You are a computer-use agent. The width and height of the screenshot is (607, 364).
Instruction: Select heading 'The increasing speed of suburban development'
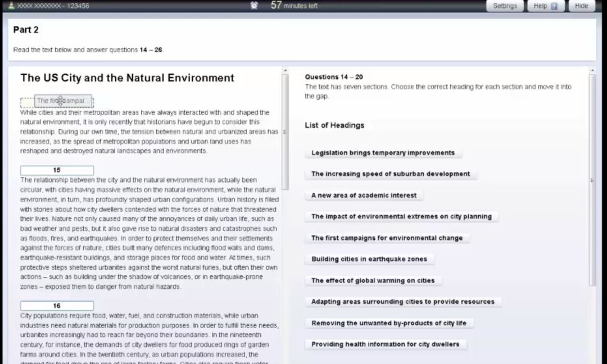391,174
